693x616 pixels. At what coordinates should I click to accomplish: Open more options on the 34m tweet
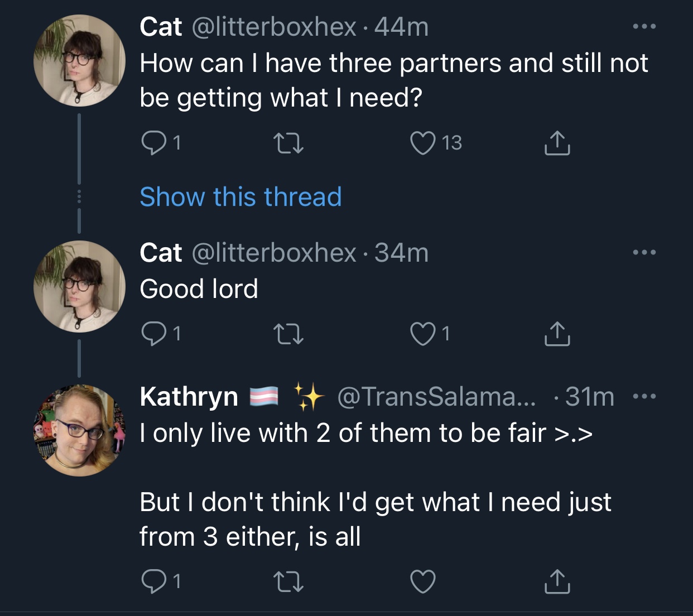[x=644, y=252]
